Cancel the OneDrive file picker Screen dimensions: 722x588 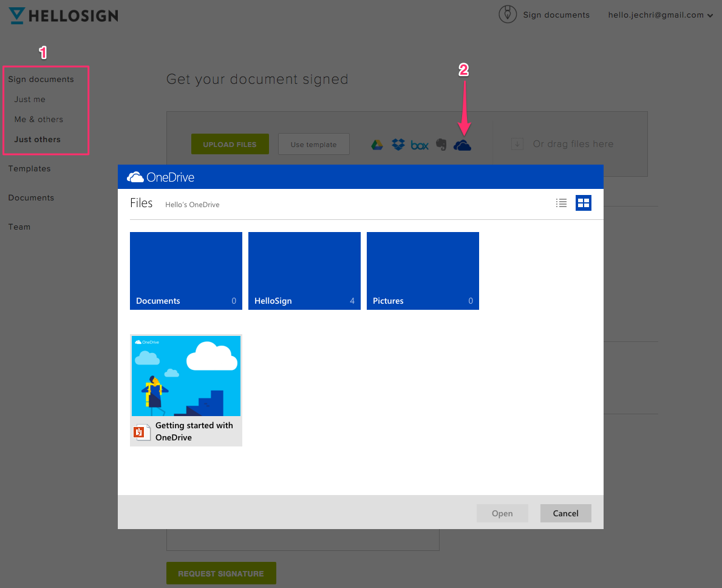[x=565, y=513]
